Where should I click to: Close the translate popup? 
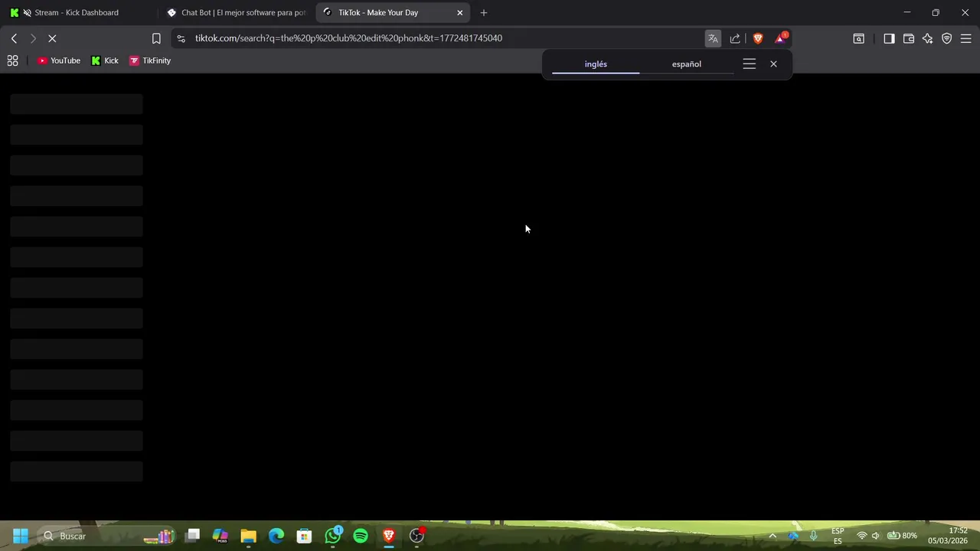point(773,64)
